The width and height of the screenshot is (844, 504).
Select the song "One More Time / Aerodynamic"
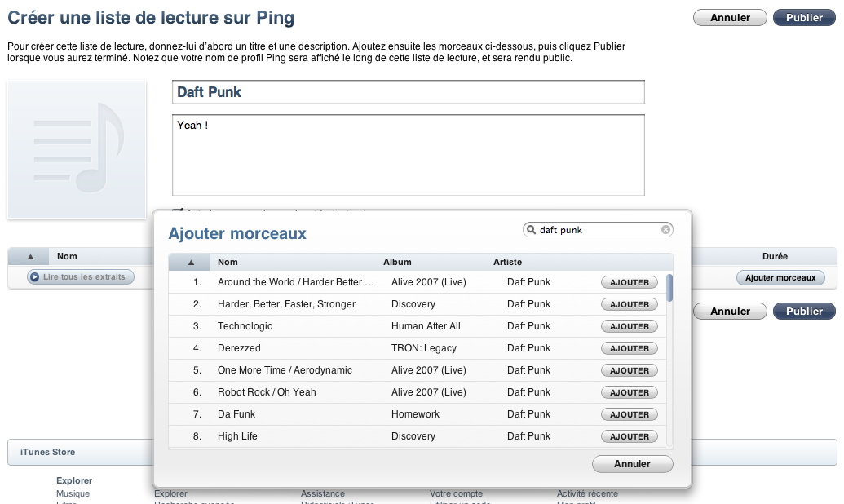tap(285, 370)
